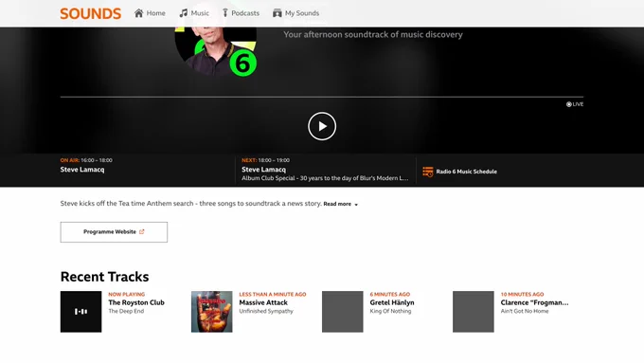Click The Royston Club track title

click(136, 302)
